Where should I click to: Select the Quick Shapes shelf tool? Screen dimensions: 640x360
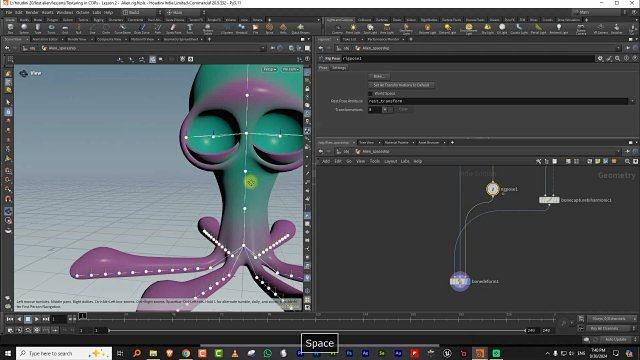tap(300, 29)
